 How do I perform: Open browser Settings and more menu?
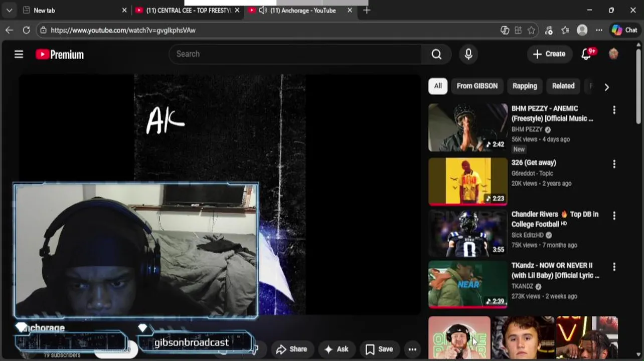click(x=599, y=30)
